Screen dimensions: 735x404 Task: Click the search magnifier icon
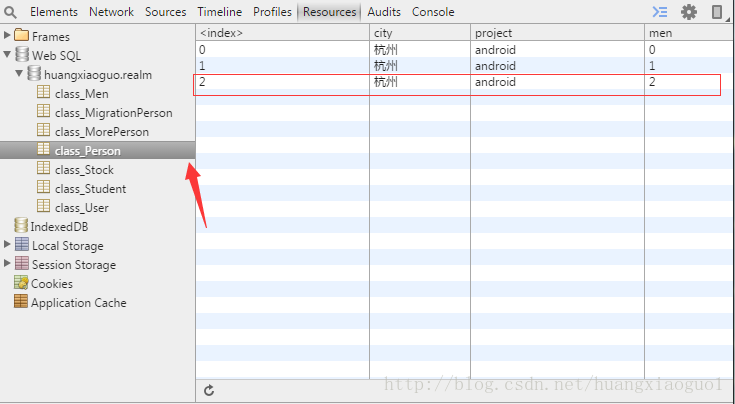click(x=10, y=12)
